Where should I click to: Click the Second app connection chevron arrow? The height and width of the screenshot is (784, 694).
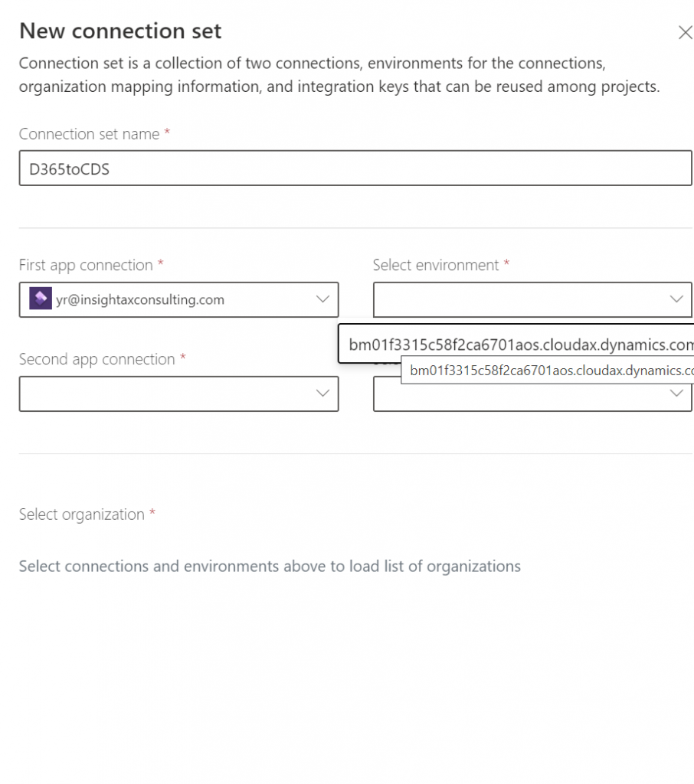coord(322,394)
